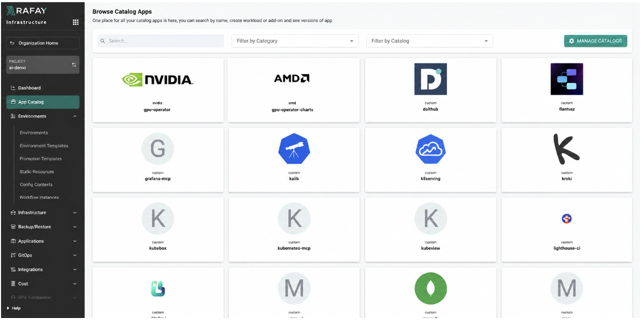The height and width of the screenshot is (320, 644).
Task: Expand the GitOps section chevron
Action: [75, 255]
